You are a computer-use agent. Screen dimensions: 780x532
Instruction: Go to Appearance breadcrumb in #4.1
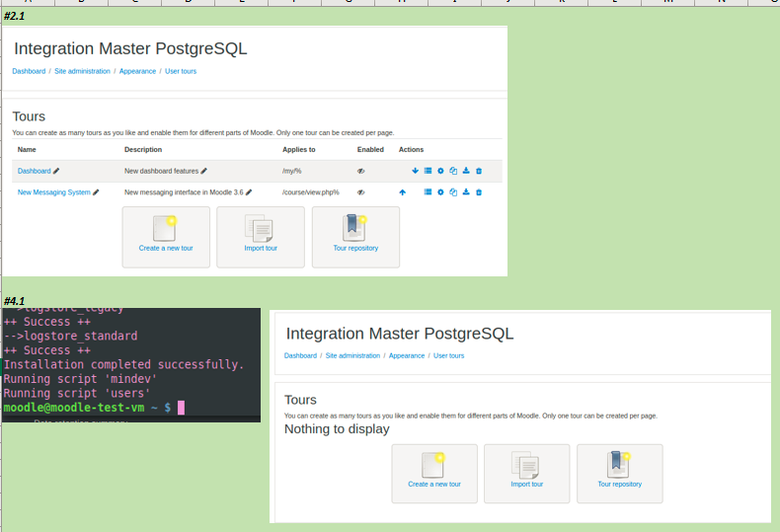407,355
